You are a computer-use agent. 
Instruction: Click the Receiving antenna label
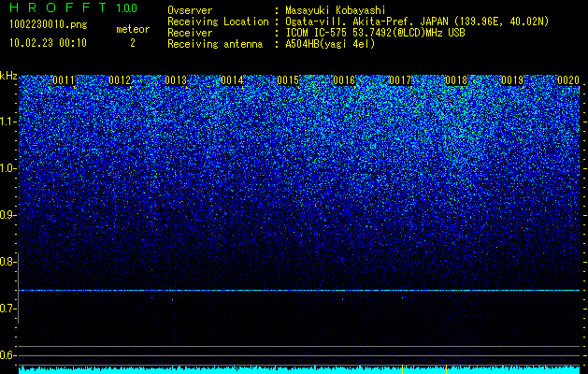215,44
